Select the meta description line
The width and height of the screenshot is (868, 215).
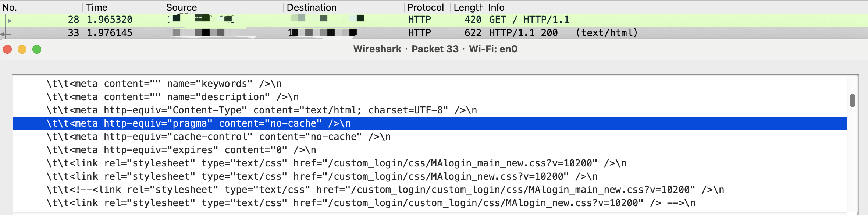pos(172,97)
